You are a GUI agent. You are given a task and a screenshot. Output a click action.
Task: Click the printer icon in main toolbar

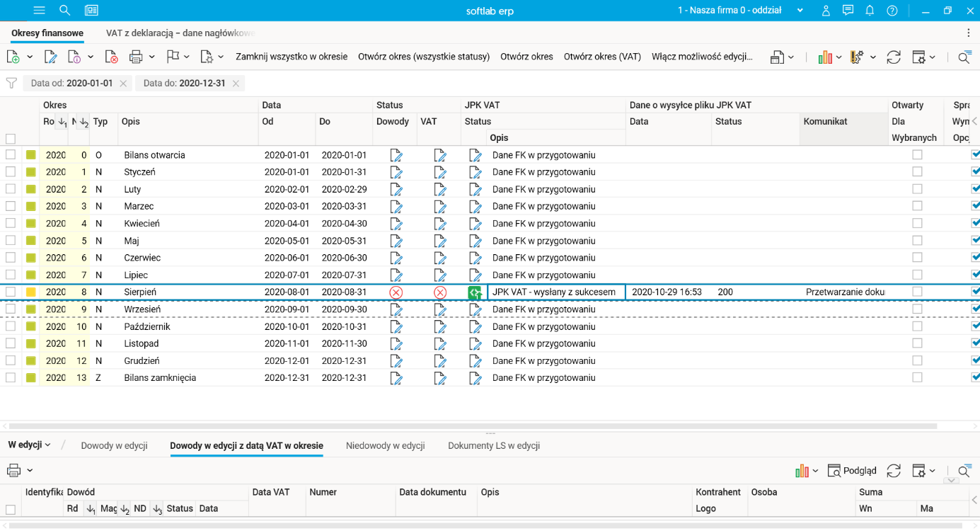[136, 57]
